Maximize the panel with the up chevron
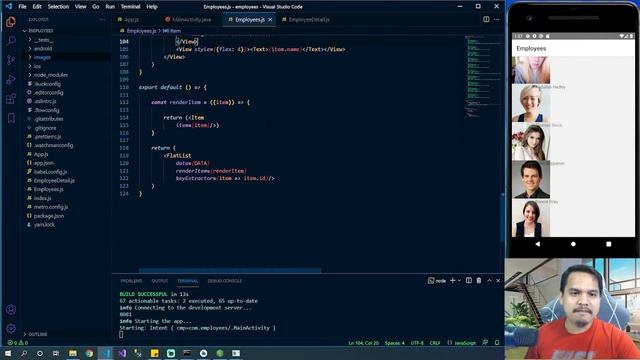The width and height of the screenshot is (640, 360). click(x=489, y=280)
